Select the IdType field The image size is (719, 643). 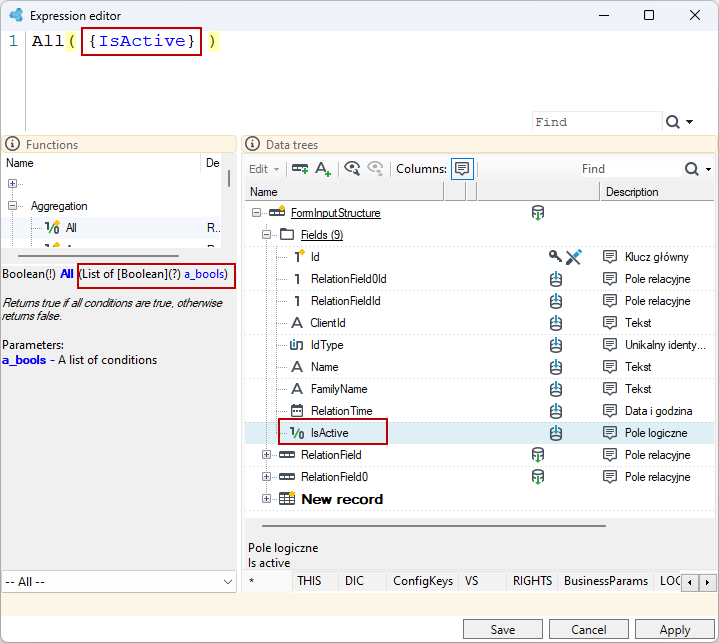pos(327,345)
